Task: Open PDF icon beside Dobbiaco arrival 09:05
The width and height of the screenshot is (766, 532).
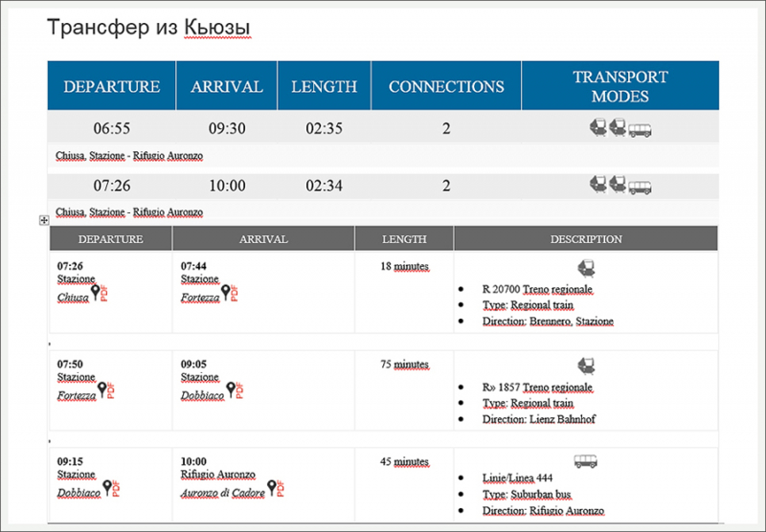Action: coord(239,391)
